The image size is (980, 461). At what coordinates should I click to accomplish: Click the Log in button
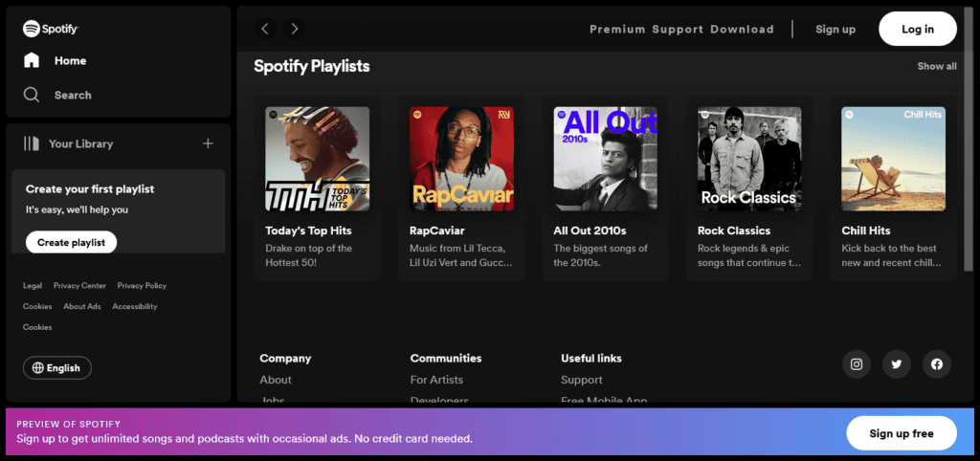(917, 29)
